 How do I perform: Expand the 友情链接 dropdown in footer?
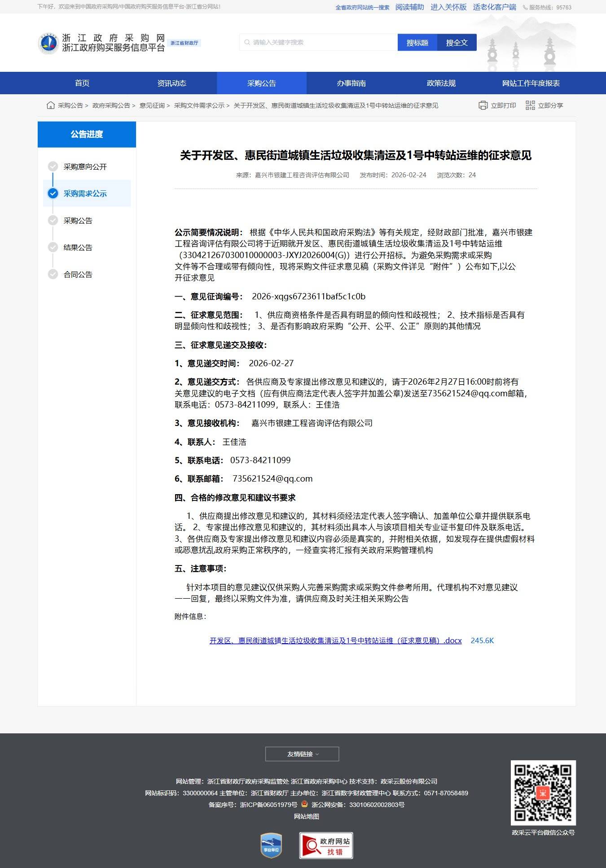click(x=302, y=754)
